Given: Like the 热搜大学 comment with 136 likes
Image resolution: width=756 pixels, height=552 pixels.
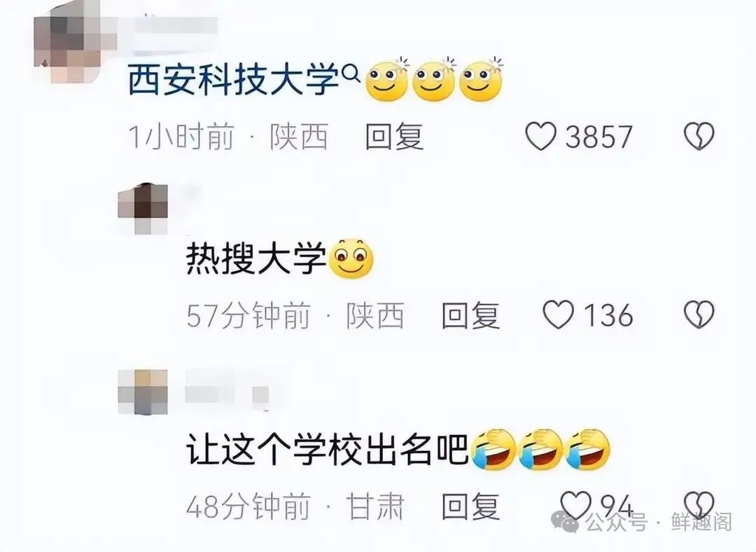Looking at the screenshot, I should [559, 315].
